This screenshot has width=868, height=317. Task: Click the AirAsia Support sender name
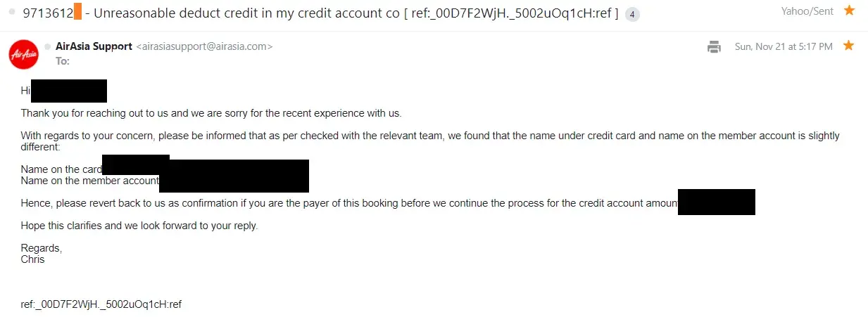(94, 46)
